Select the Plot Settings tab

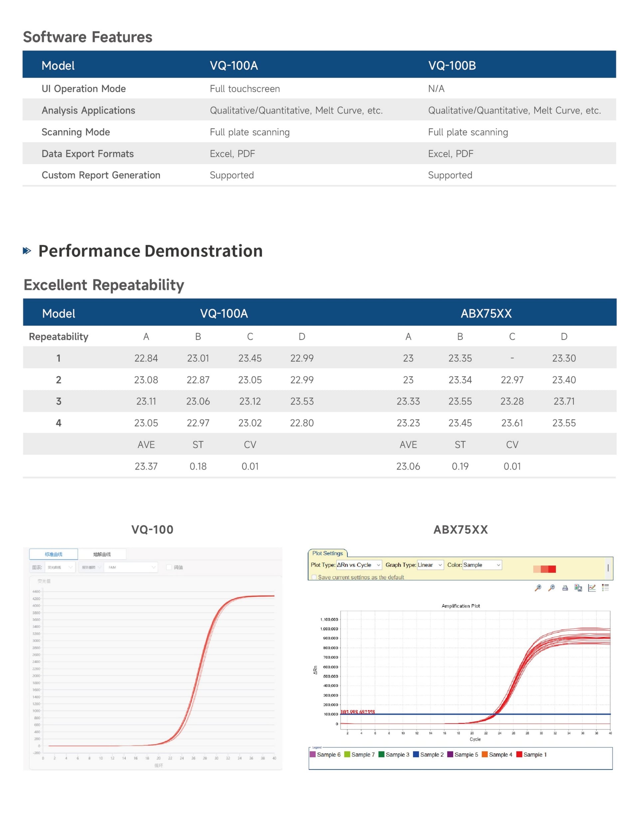click(x=327, y=553)
